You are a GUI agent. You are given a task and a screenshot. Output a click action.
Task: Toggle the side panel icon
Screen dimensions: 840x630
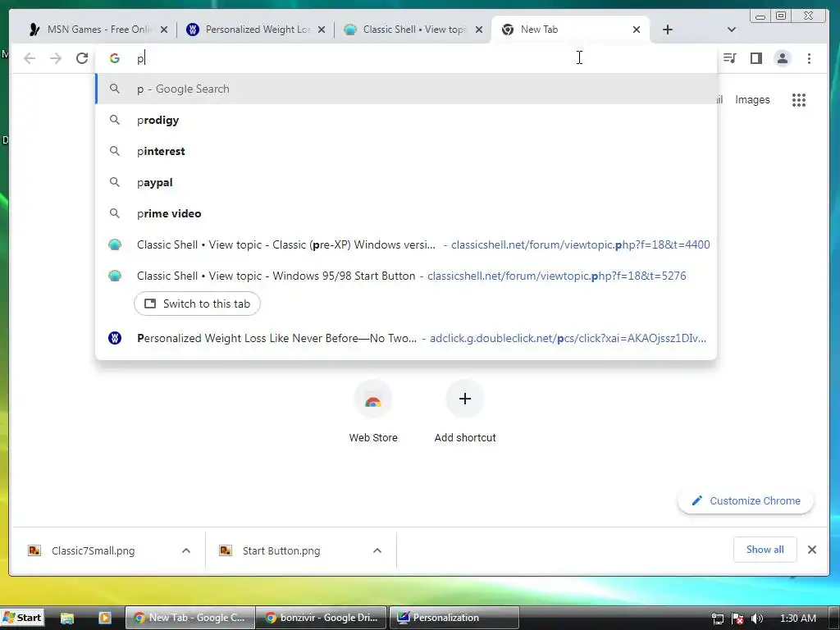756,58
